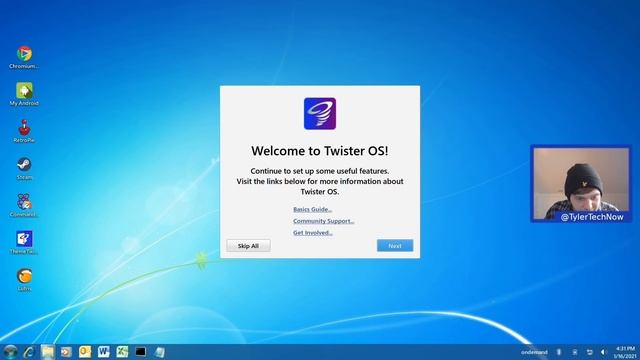Click the Skip All button

click(x=248, y=246)
